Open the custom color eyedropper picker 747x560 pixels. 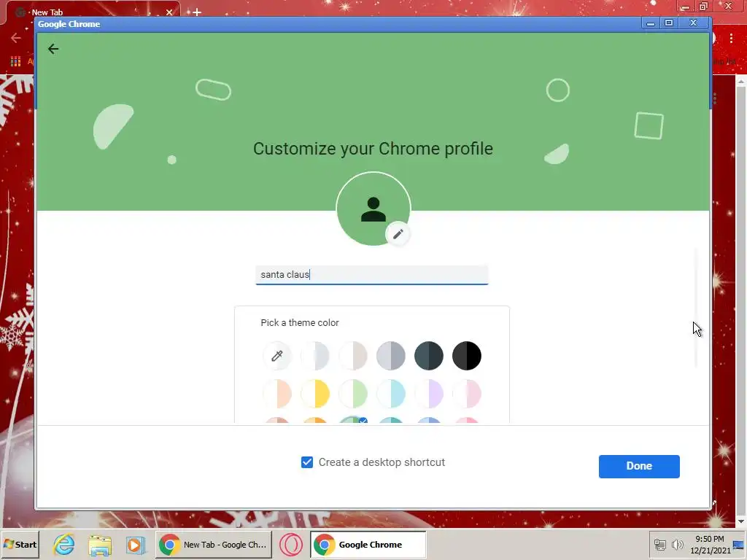pyautogui.click(x=276, y=356)
